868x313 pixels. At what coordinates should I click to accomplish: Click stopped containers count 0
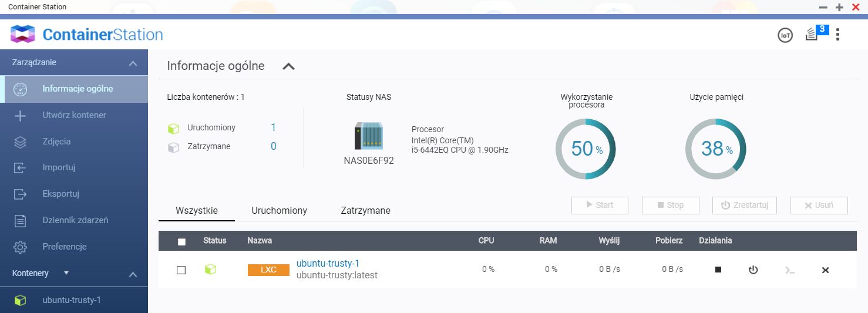pyautogui.click(x=274, y=146)
